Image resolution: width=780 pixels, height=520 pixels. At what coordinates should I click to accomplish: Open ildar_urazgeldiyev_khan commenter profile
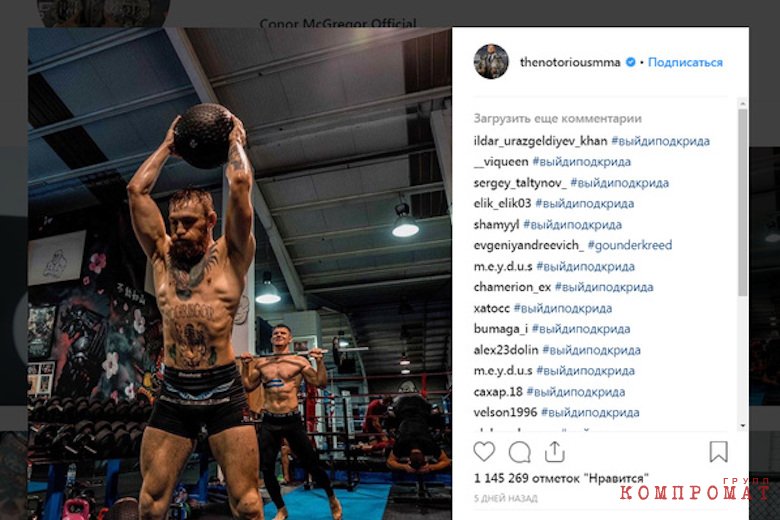pyautogui.click(x=540, y=141)
